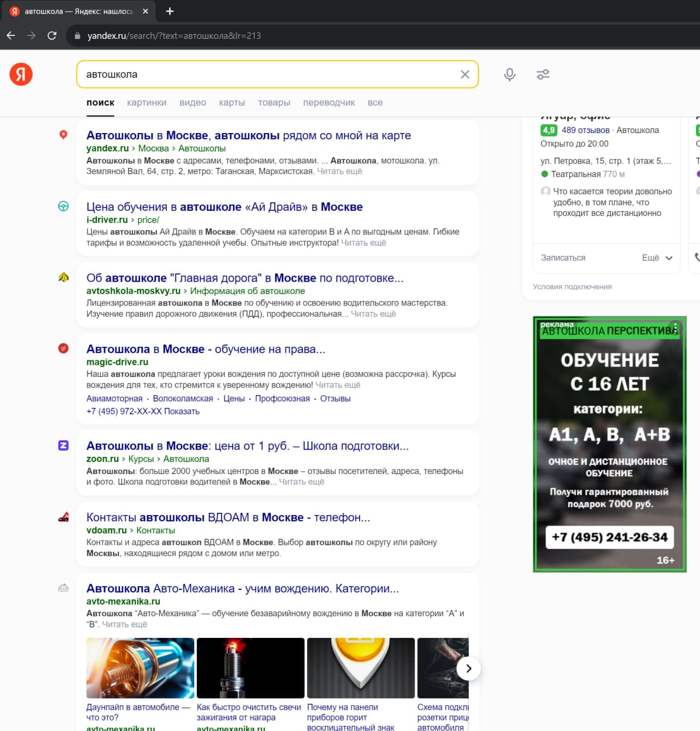This screenshot has width=700, height=731.
Task: Click favicon of avtoshkola-moskvy.ru result
Action: tap(63, 277)
